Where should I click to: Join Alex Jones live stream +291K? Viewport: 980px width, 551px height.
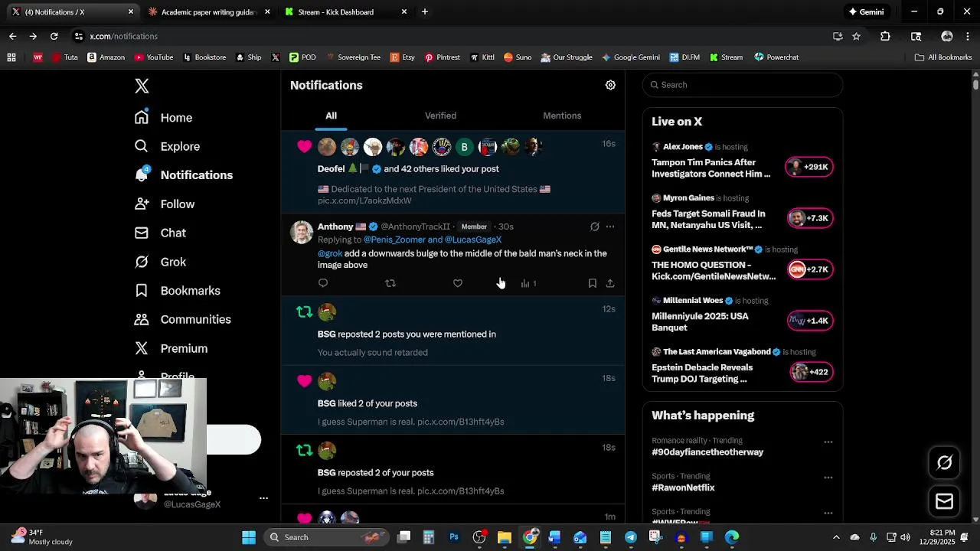pos(809,167)
